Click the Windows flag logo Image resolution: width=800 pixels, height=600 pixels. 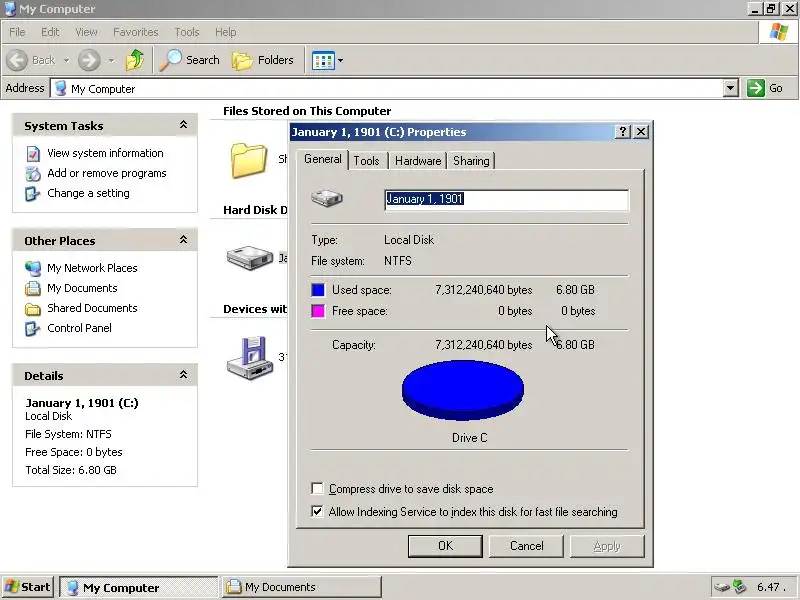click(x=779, y=32)
